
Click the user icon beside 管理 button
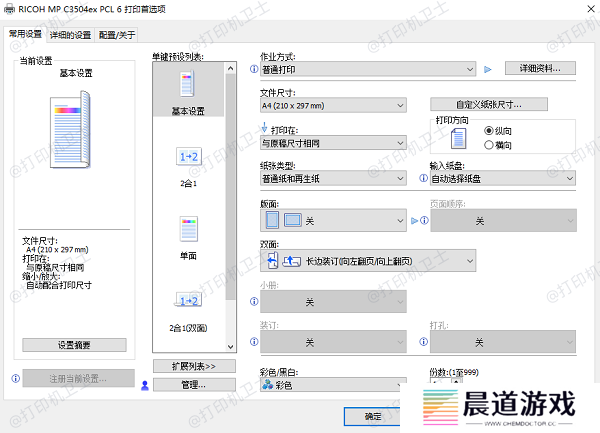pos(145,385)
